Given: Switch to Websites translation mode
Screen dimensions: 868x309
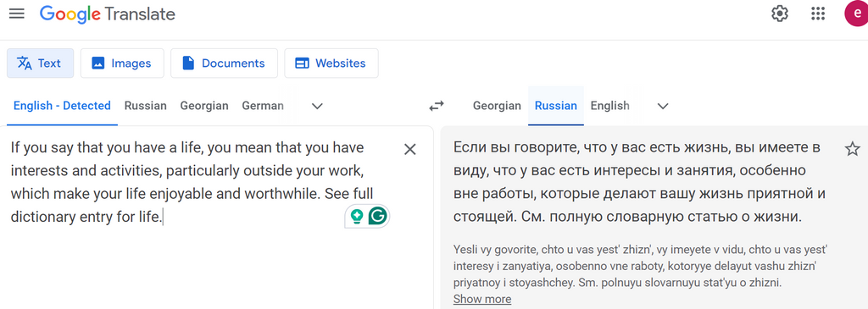Looking at the screenshot, I should coord(331,63).
